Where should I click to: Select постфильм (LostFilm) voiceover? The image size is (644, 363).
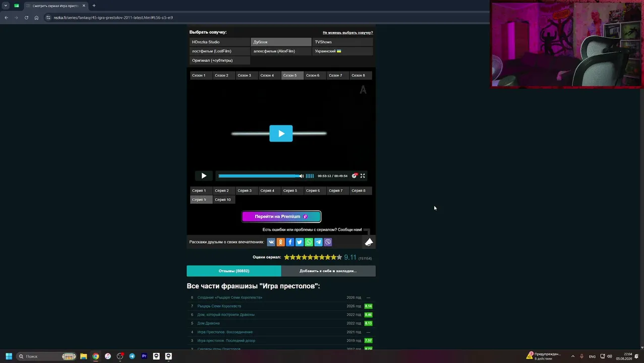tap(219, 51)
